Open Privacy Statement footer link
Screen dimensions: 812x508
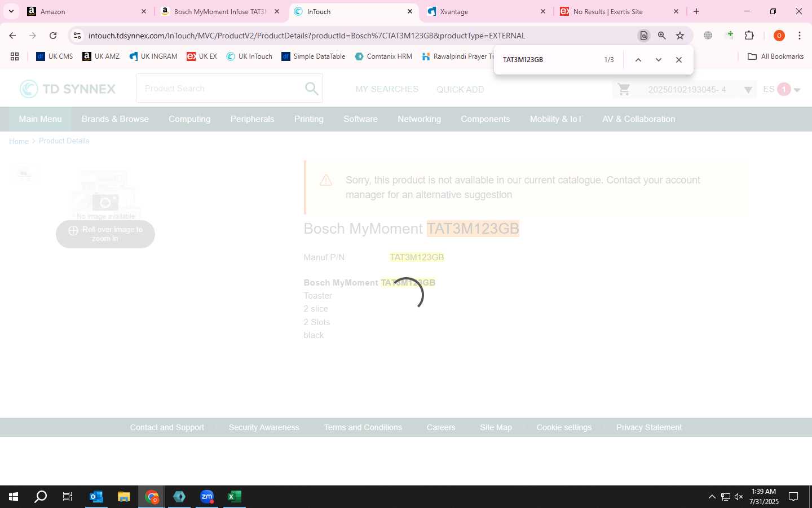tap(649, 427)
